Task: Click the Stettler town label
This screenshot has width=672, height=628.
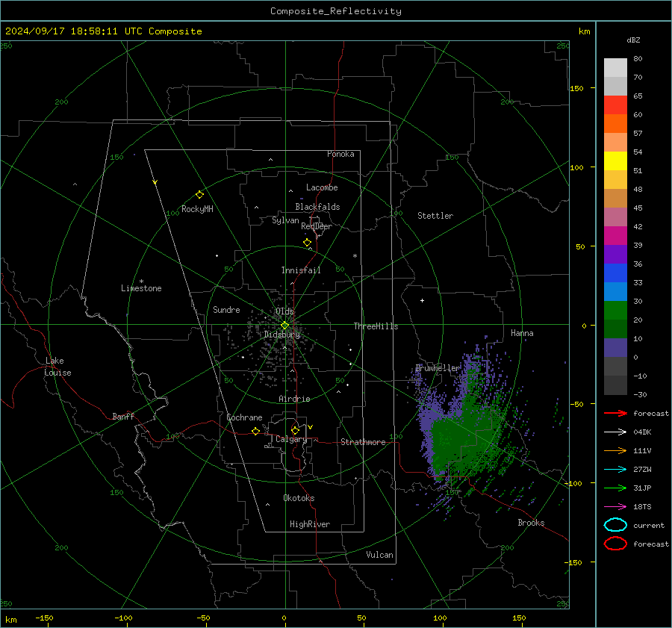Action: 435,216
